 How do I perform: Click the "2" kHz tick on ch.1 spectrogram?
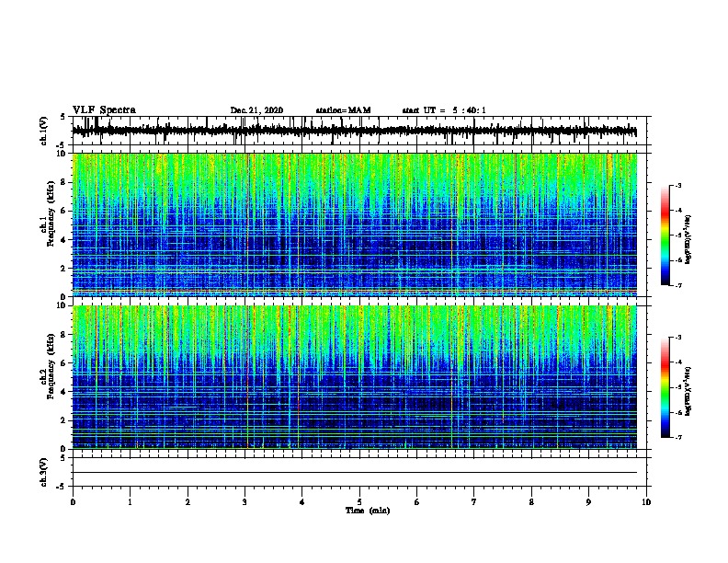[63, 269]
